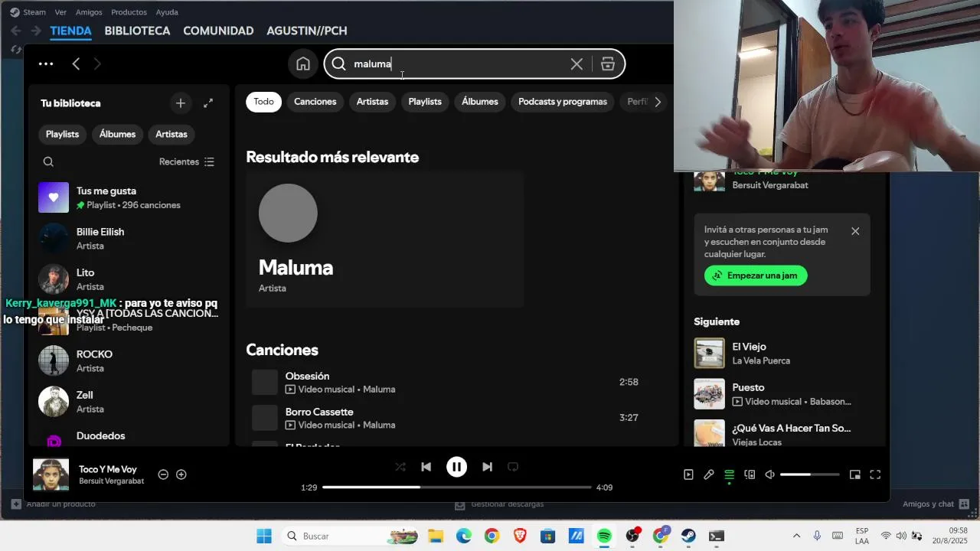Open the three-dots Spotify menu
980x551 pixels.
46,64
